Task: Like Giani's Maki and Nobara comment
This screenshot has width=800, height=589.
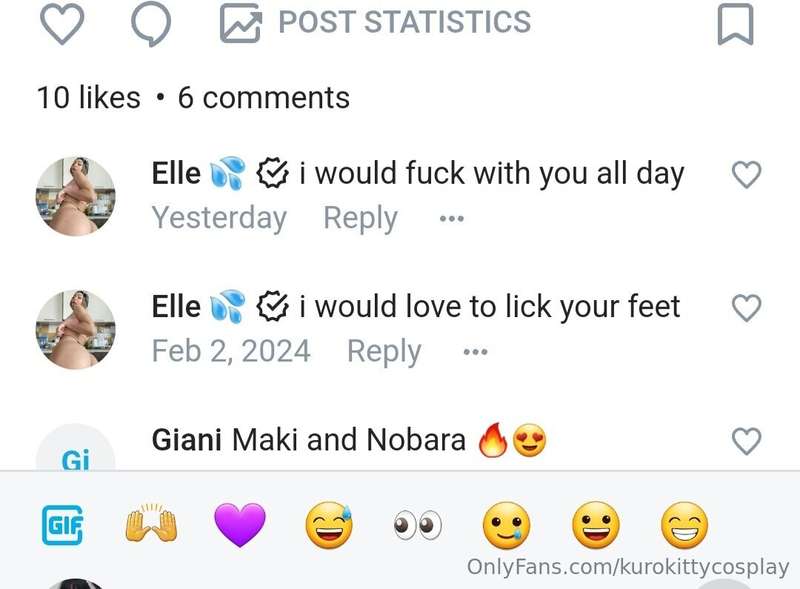Action: (x=746, y=441)
